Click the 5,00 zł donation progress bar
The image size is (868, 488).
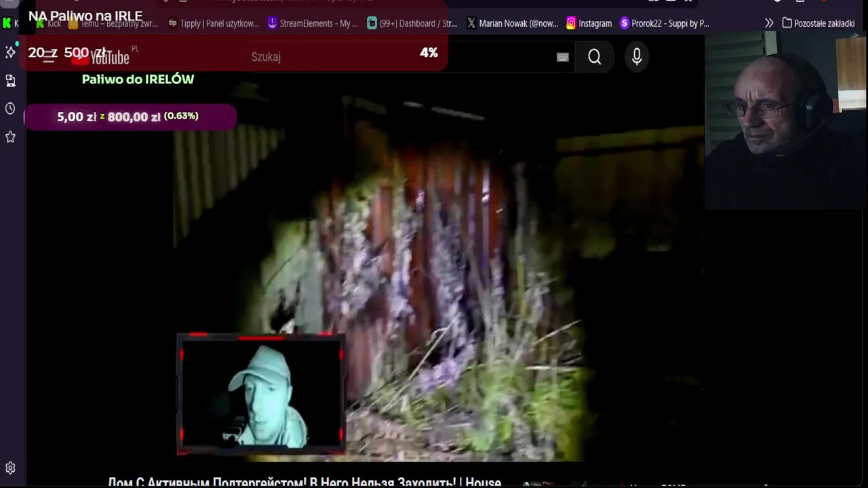(130, 117)
